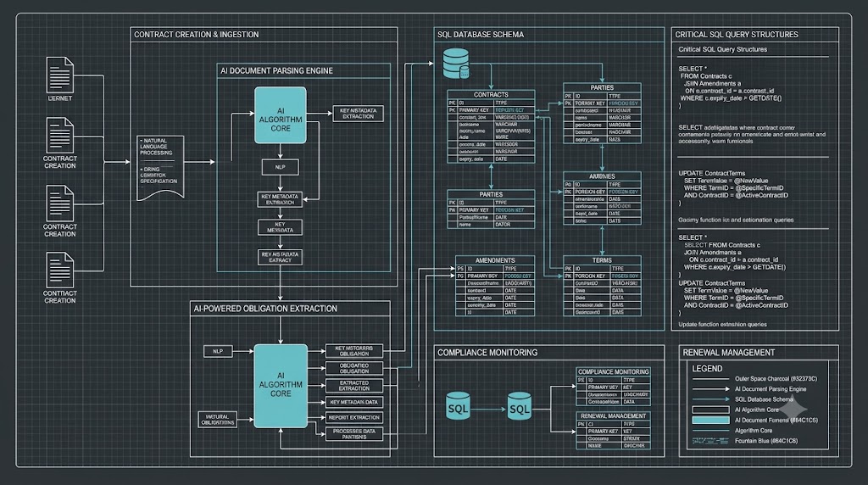Select the TERMS table header
Screen dimensions: 868x485
click(x=602, y=260)
